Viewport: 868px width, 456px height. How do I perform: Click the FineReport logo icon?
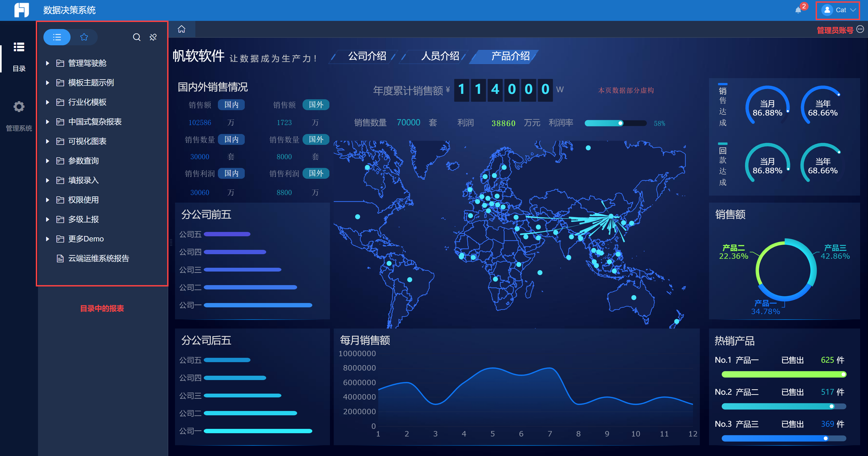[21, 10]
